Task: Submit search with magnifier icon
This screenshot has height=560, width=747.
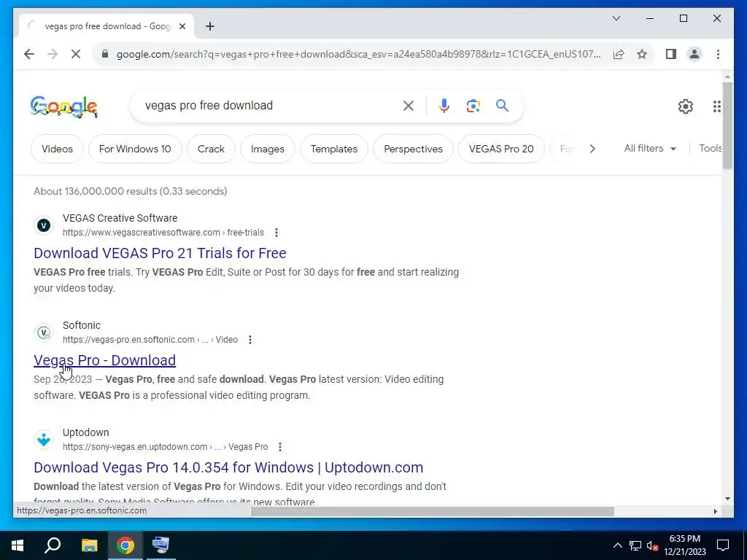Action: [502, 105]
